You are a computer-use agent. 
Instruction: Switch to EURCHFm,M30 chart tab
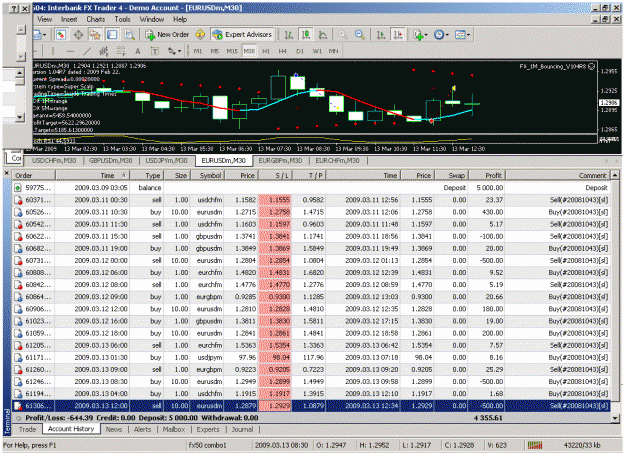(x=337, y=161)
